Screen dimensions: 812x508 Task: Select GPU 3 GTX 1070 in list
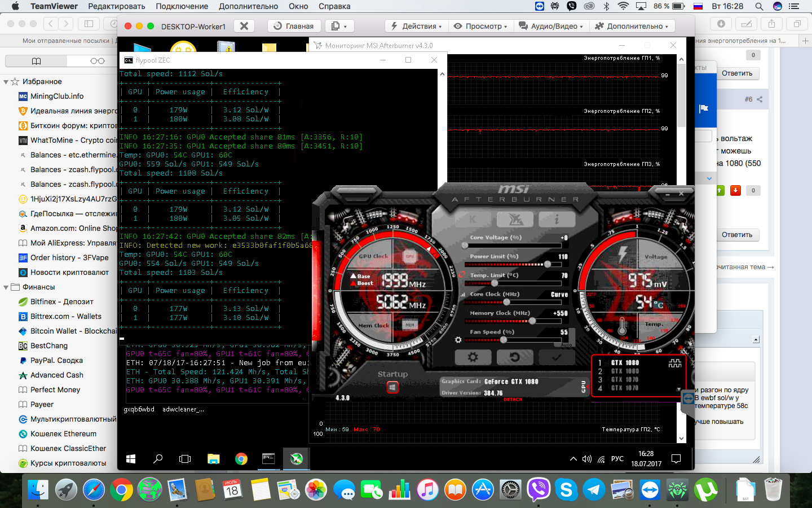[x=625, y=380]
